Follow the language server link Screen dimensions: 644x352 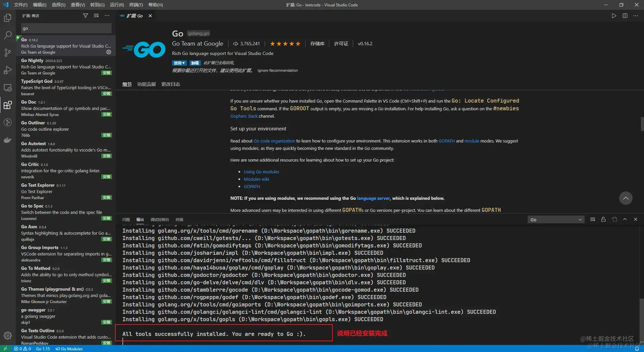(373, 198)
